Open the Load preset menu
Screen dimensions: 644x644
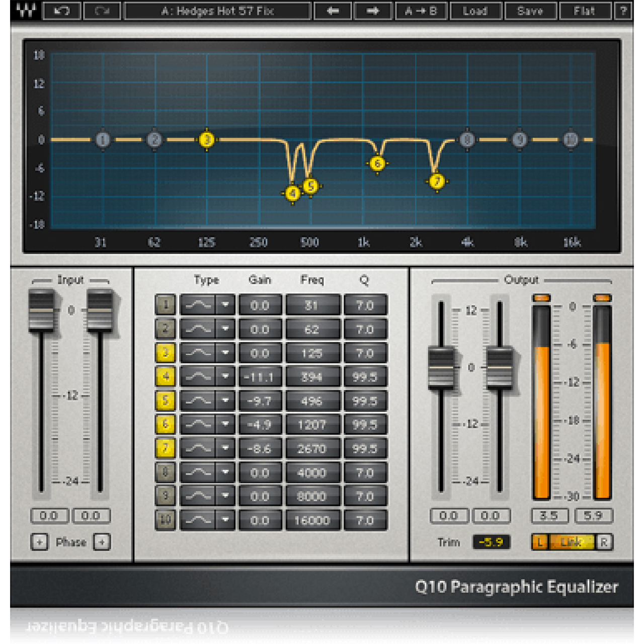pos(475,11)
